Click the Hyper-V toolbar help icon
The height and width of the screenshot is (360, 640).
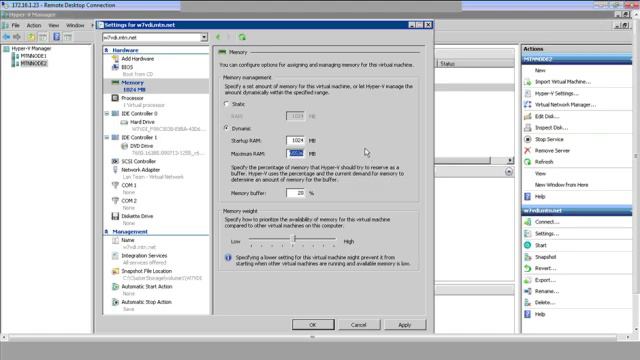(x=56, y=37)
